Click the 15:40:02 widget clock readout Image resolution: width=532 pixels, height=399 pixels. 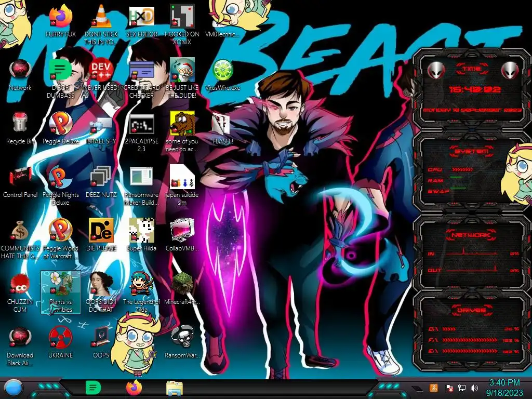(475, 89)
